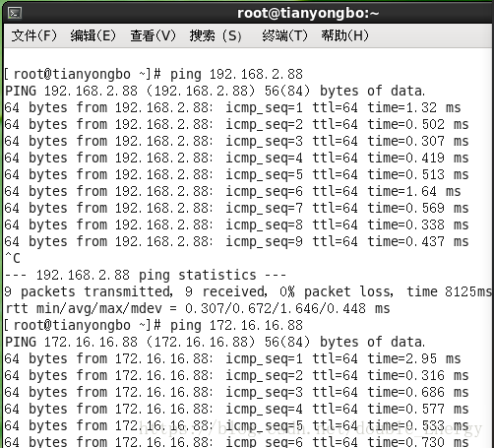Click the line with time=0.307 ms
The width and height of the screenshot is (494, 448).
point(236,141)
